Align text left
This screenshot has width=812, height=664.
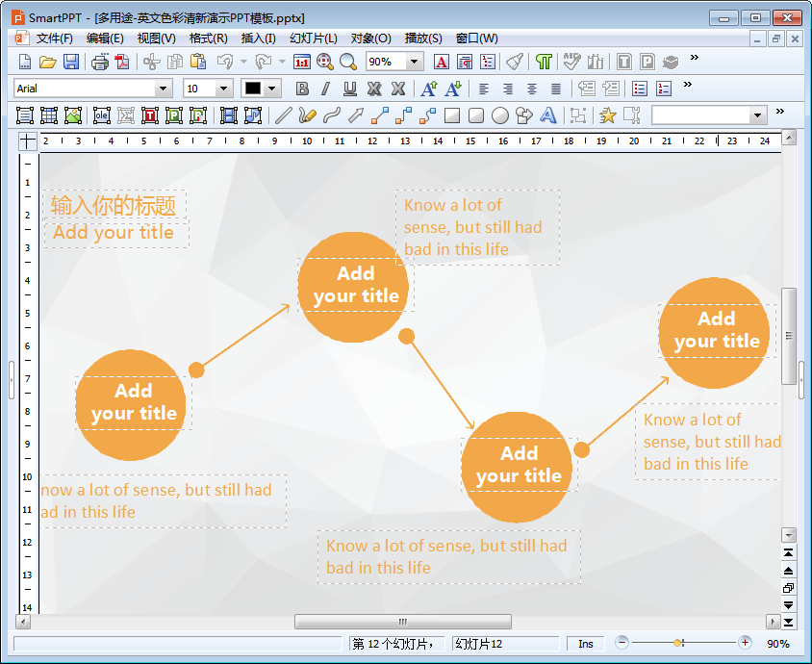coord(484,89)
